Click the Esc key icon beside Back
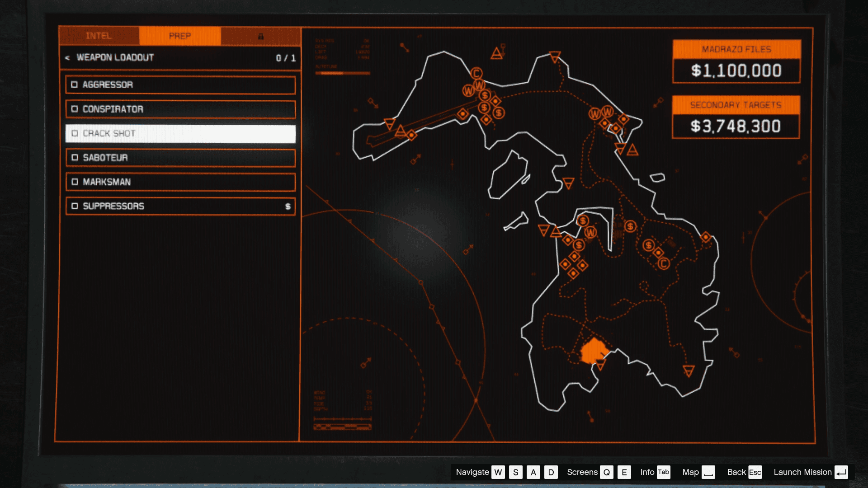868x488 pixels. click(755, 472)
